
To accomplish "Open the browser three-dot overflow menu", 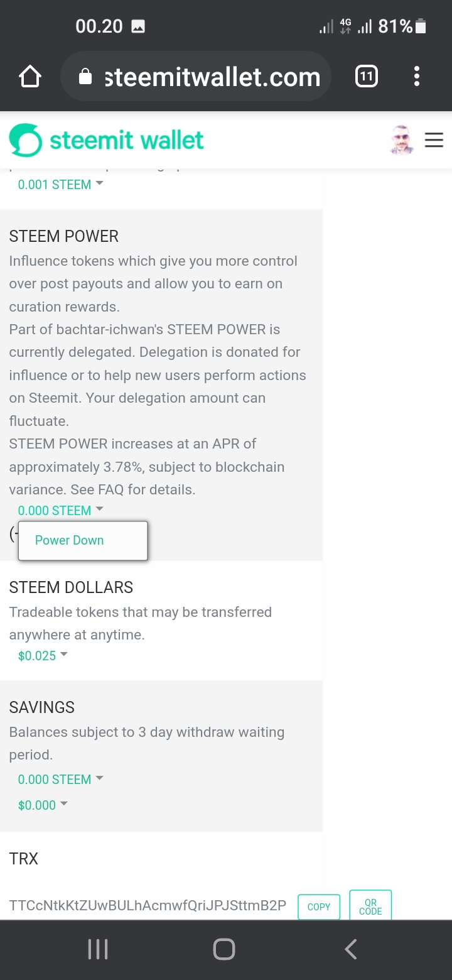I will pos(416,77).
